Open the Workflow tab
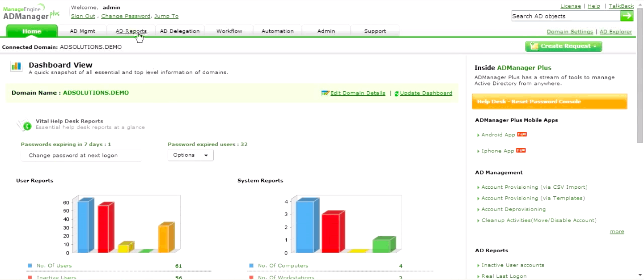 [229, 31]
